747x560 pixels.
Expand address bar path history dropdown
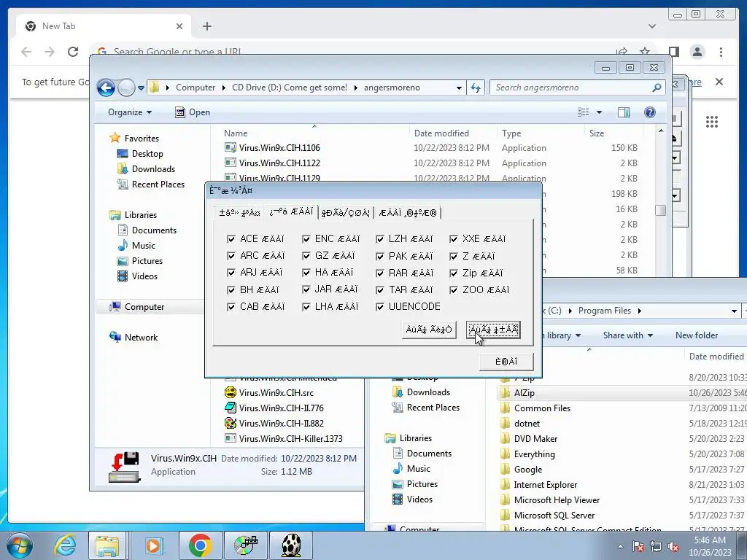click(x=459, y=87)
